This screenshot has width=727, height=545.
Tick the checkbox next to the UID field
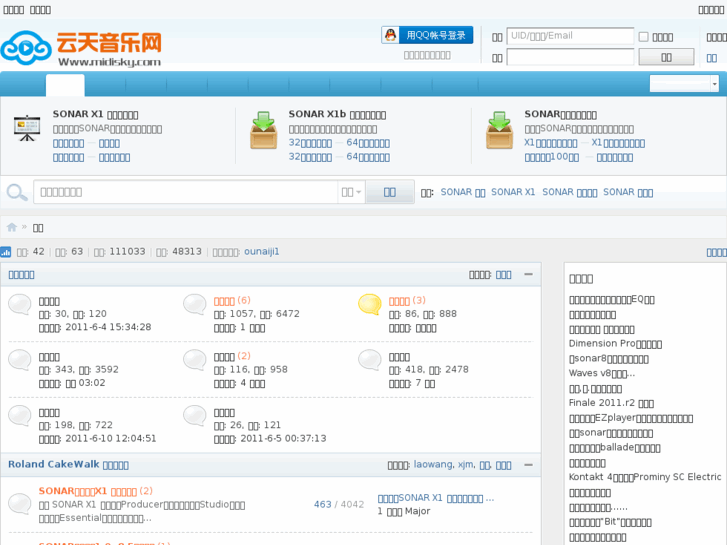click(x=644, y=37)
